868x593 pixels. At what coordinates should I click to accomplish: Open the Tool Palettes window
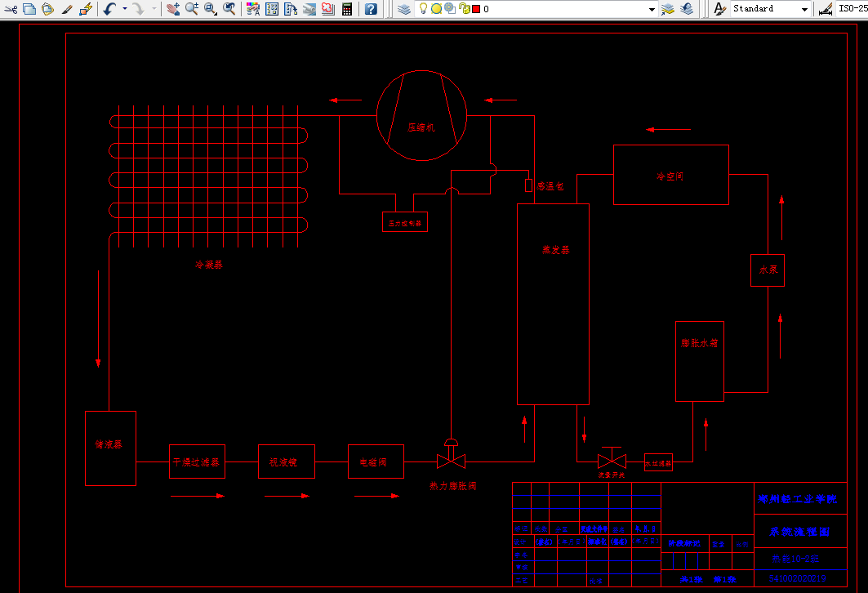pos(291,9)
